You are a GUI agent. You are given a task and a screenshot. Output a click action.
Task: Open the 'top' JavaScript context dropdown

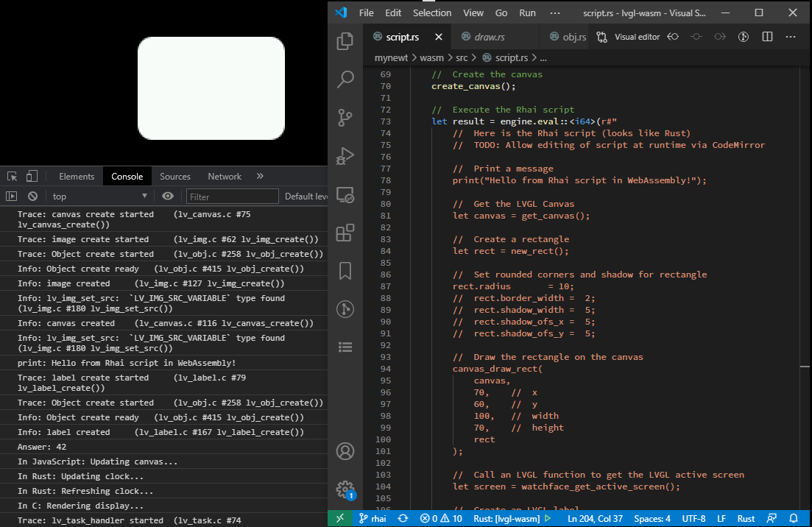[99, 197]
